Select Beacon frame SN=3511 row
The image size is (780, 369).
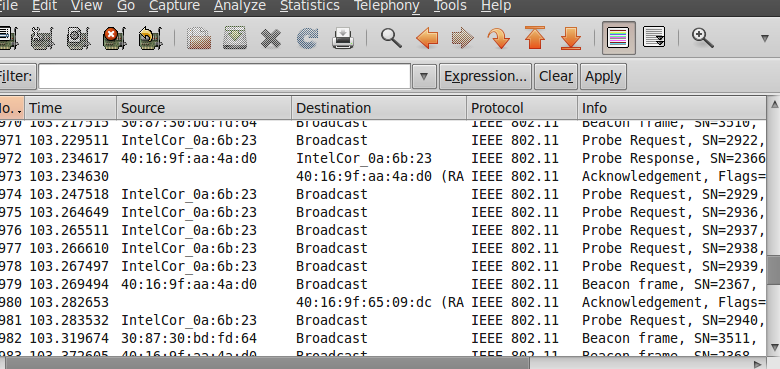click(383, 338)
